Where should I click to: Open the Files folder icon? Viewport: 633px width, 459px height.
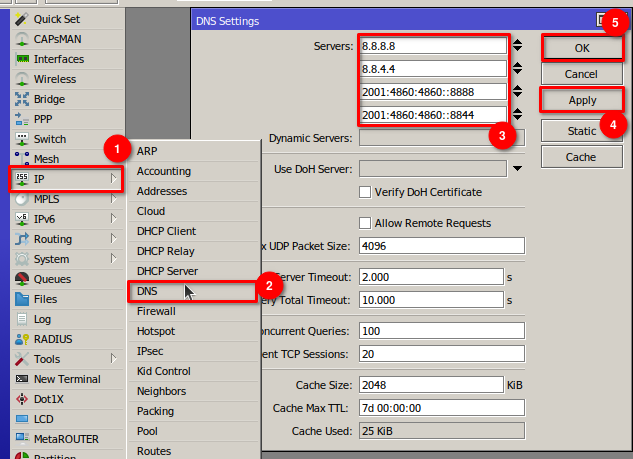coord(22,299)
